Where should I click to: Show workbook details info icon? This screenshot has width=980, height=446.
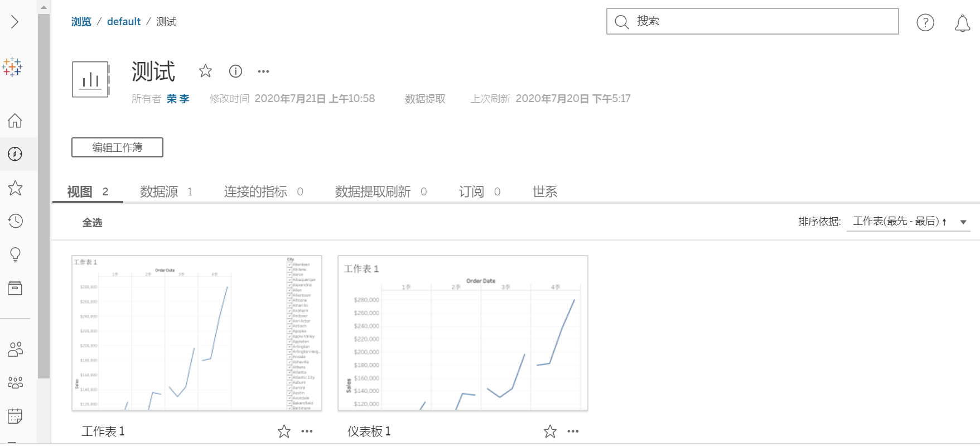tap(235, 71)
